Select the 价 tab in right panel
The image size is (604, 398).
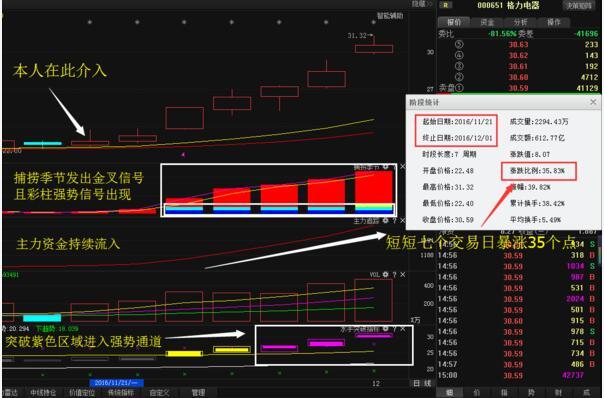tap(476, 393)
